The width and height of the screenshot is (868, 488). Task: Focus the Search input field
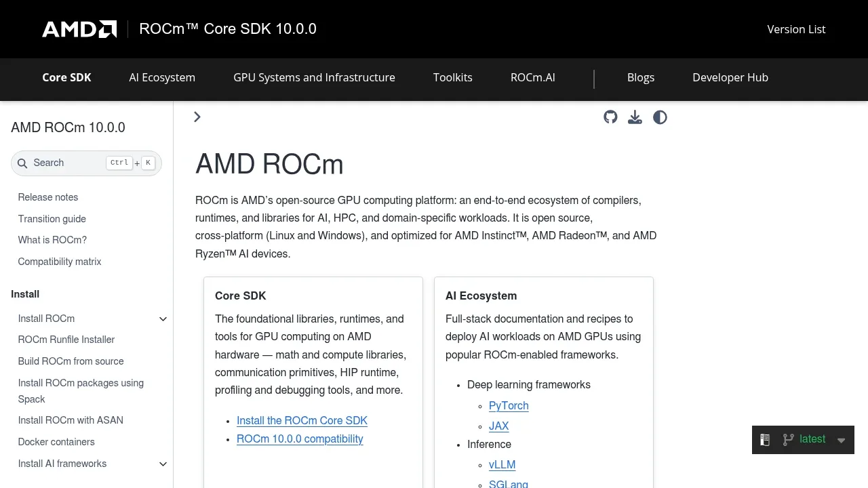pos(86,163)
